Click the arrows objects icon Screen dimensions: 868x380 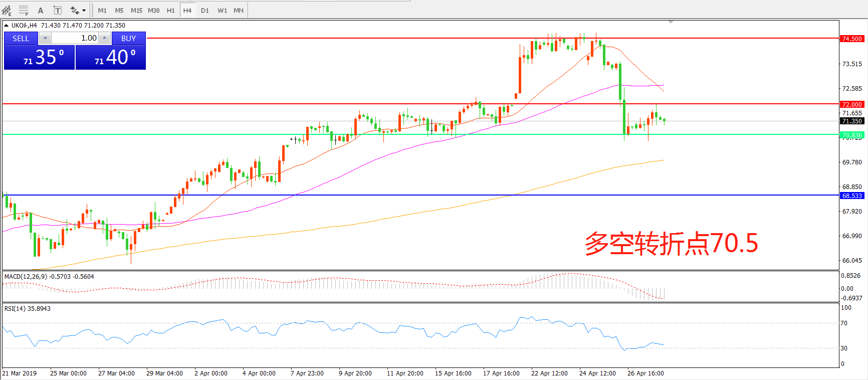point(75,10)
